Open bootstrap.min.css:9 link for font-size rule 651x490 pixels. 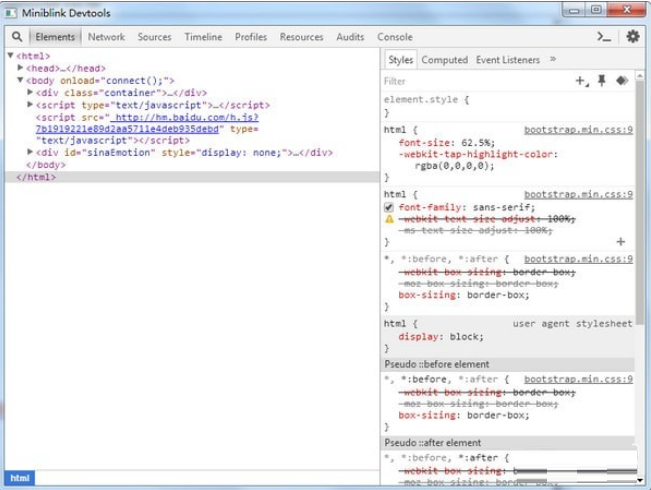[x=578, y=130]
